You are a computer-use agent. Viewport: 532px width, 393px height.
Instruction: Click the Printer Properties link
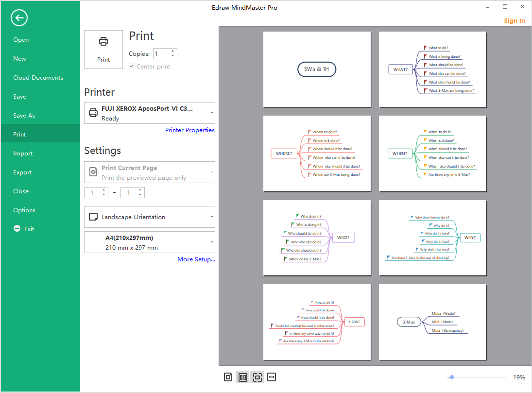(189, 130)
